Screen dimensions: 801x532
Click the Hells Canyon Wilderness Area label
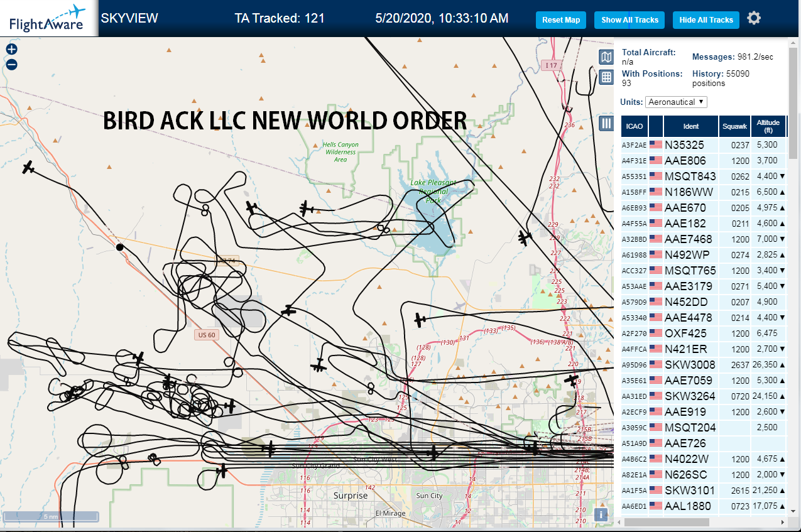pos(341,151)
